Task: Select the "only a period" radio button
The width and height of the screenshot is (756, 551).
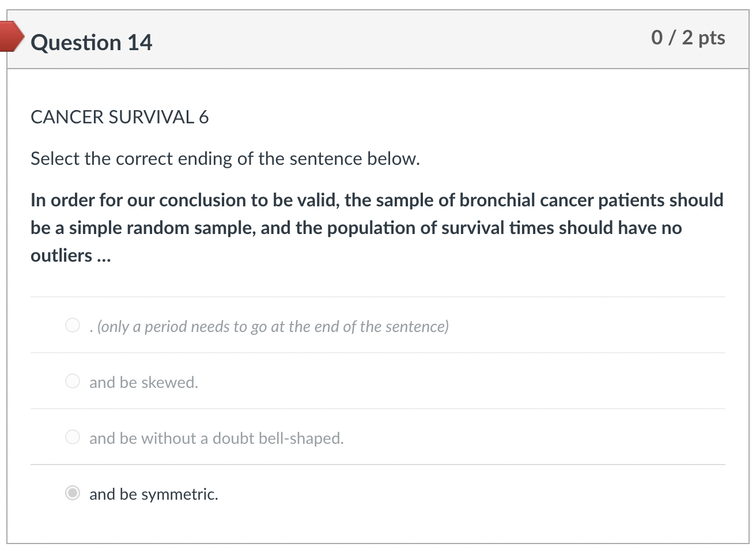Action: (x=73, y=326)
